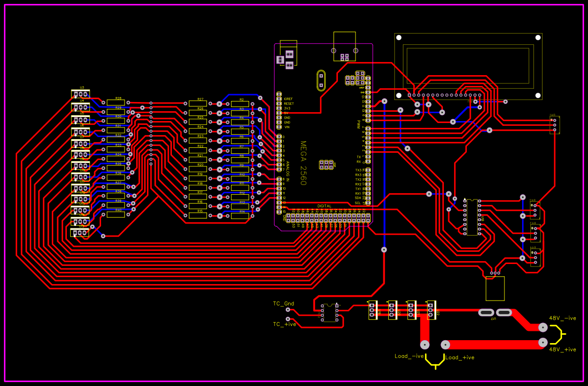Click the Load_-ive solder pad

coord(425,345)
